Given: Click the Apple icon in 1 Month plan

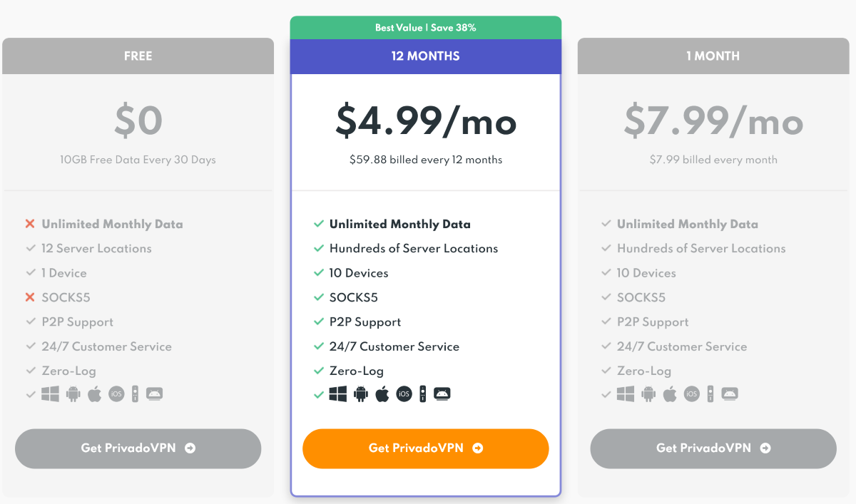Looking at the screenshot, I should point(670,394).
